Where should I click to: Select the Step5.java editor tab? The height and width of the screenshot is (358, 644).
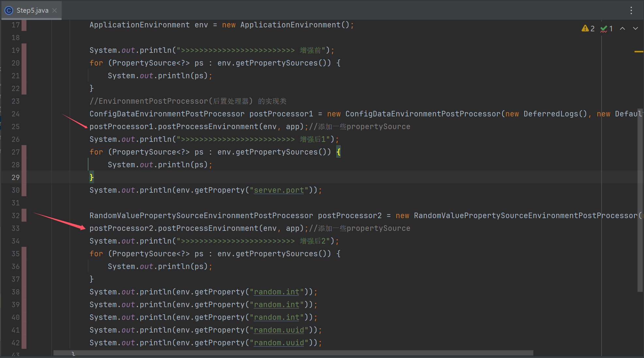[32, 10]
